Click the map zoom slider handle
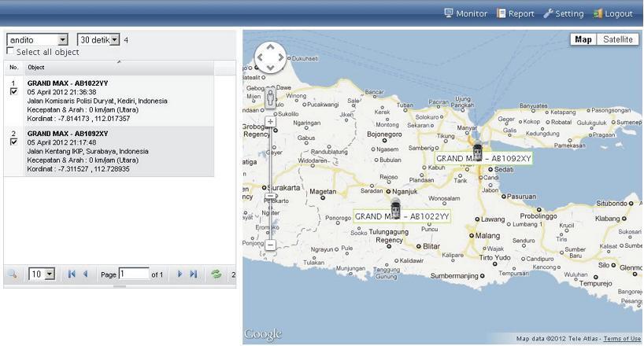Viewport: 644px width, 346px height. coord(270,196)
